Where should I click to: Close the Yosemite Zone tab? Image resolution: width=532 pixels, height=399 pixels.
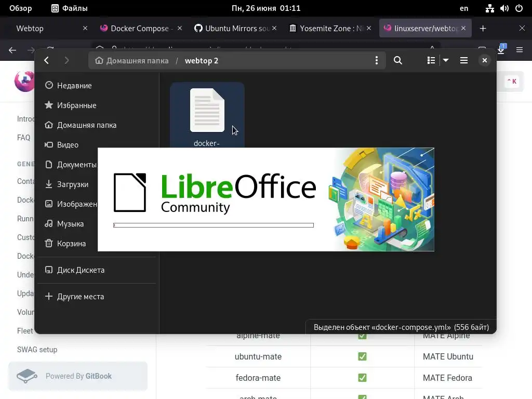point(369,28)
